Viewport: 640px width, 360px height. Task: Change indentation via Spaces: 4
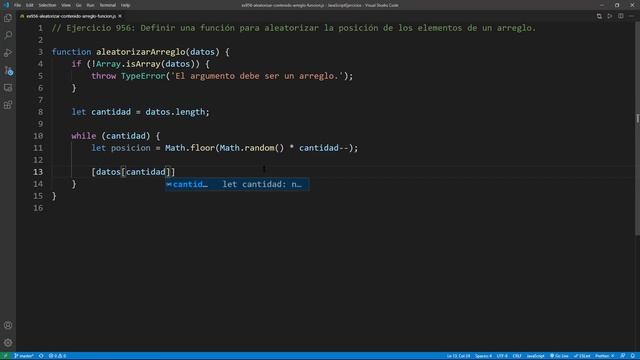coord(483,356)
